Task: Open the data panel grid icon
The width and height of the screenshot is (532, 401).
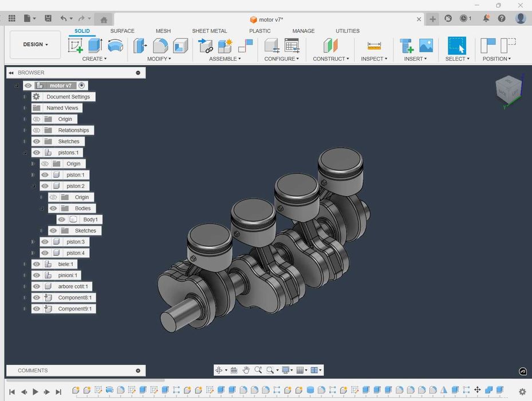Action: (12, 18)
